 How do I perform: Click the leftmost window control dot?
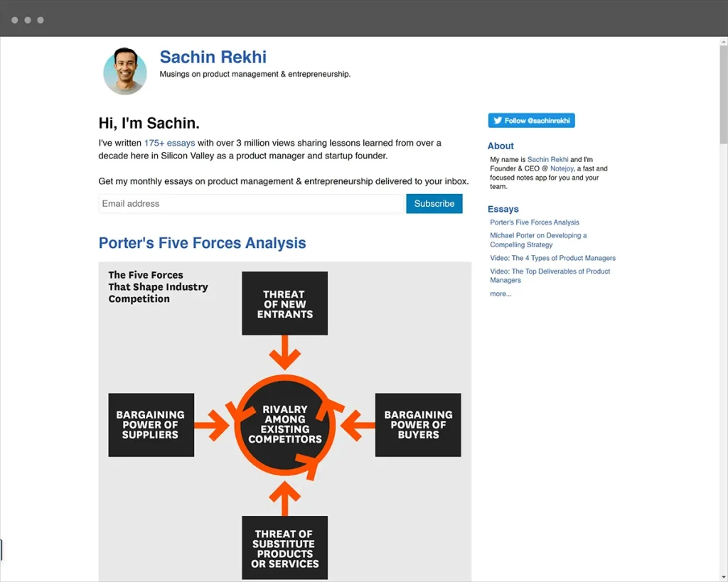pos(15,20)
